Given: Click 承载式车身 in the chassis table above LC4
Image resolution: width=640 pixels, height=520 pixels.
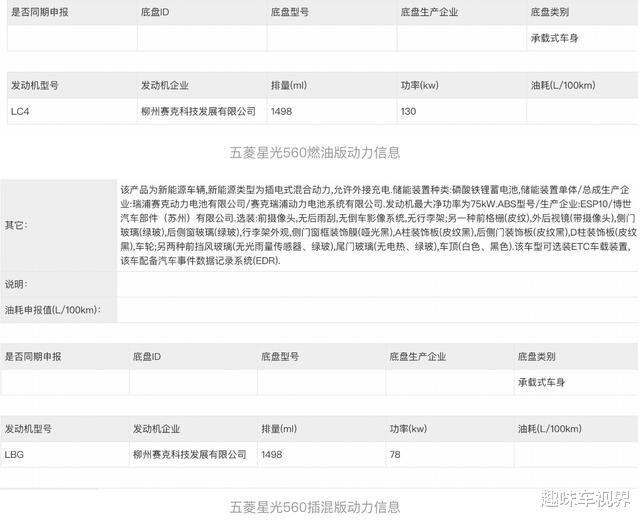Looking at the screenshot, I should (554, 38).
